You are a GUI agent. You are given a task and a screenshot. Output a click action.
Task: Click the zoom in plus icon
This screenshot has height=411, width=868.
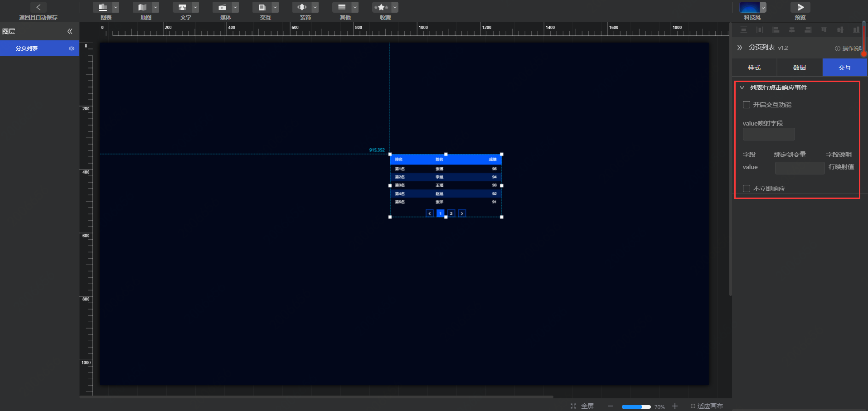pyautogui.click(x=675, y=406)
